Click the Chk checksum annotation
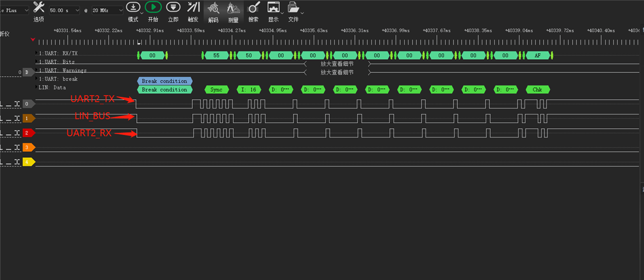Screen dimensions: 644x280 coord(537,90)
